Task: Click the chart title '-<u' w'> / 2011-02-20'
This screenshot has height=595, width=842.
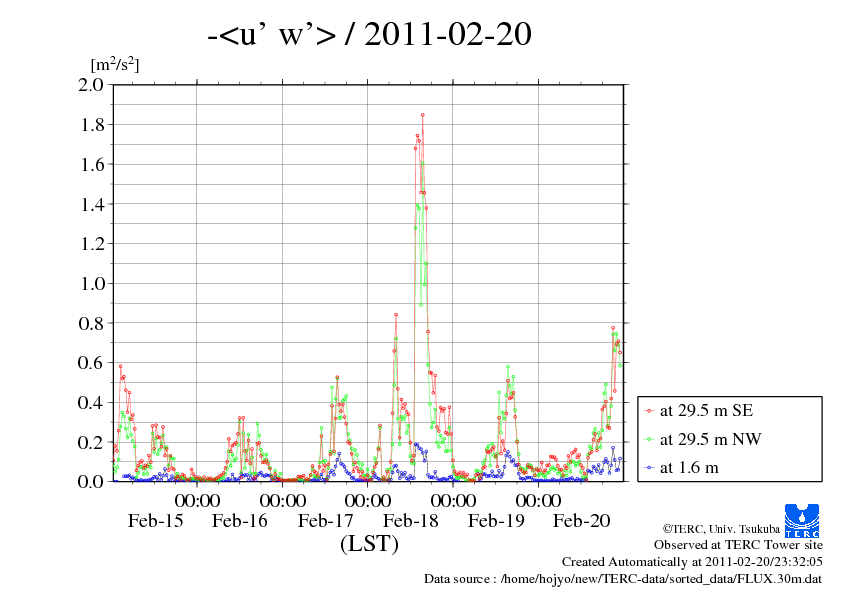Action: (x=369, y=34)
